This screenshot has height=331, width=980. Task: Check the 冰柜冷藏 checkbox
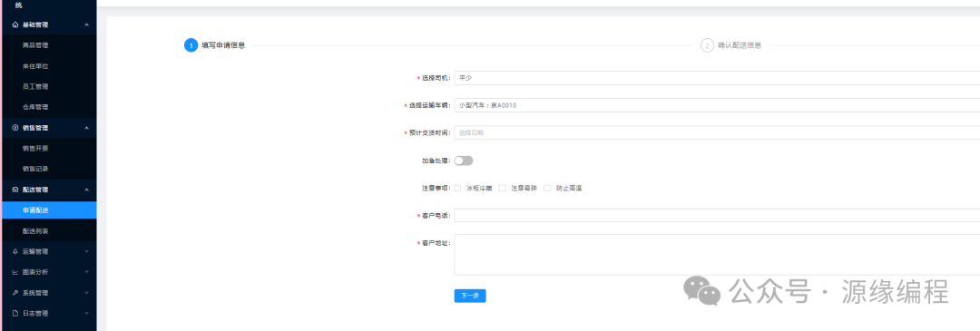click(457, 188)
